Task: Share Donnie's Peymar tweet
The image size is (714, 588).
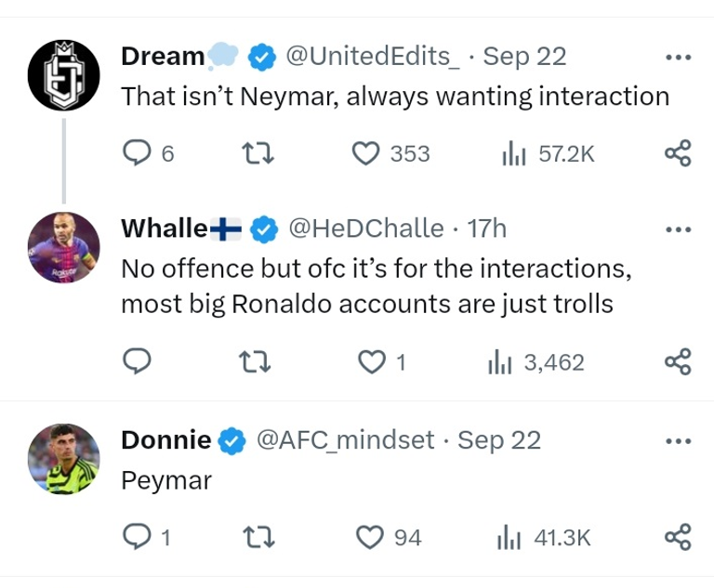Action: pyautogui.click(x=678, y=536)
